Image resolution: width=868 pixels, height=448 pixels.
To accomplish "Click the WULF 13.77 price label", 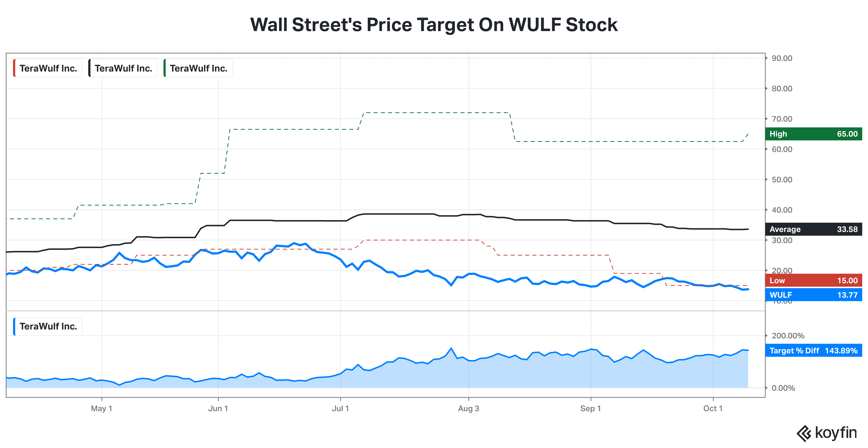I will tap(814, 295).
